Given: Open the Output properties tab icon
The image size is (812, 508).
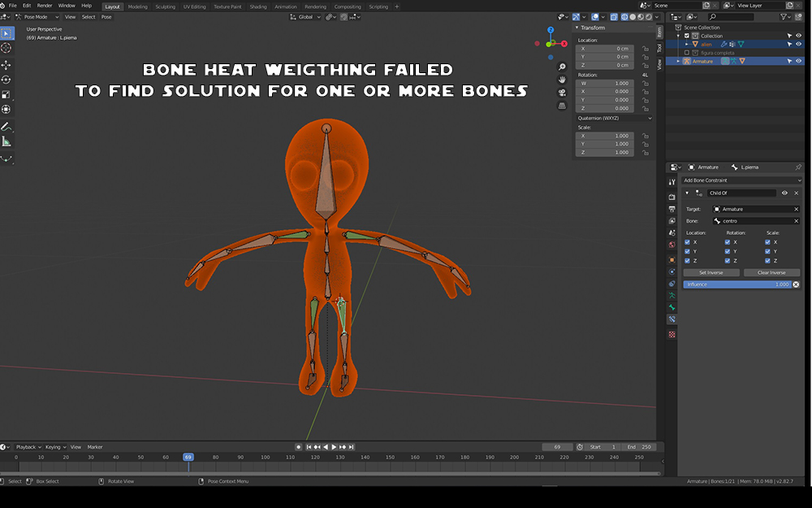Looking at the screenshot, I should 672,209.
